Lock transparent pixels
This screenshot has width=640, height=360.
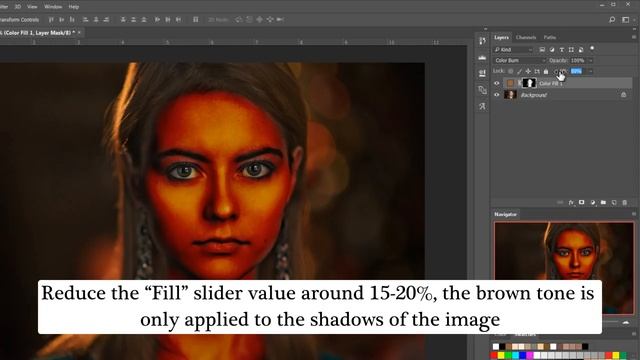510,71
